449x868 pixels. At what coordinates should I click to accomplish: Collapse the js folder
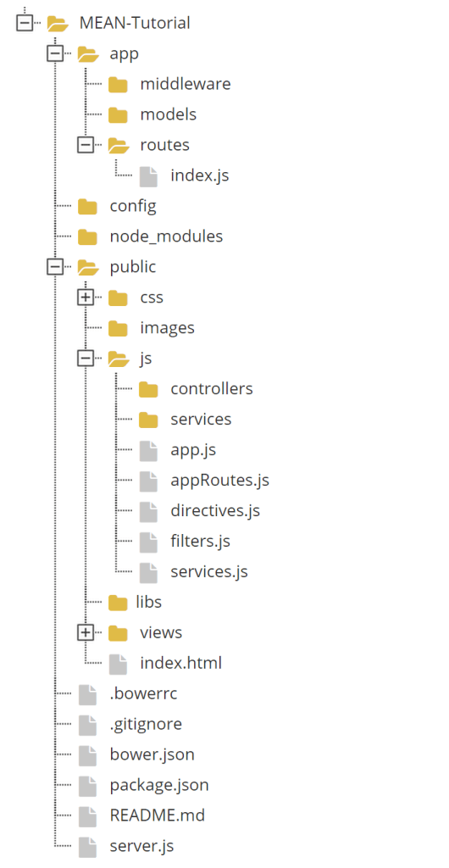point(86,359)
